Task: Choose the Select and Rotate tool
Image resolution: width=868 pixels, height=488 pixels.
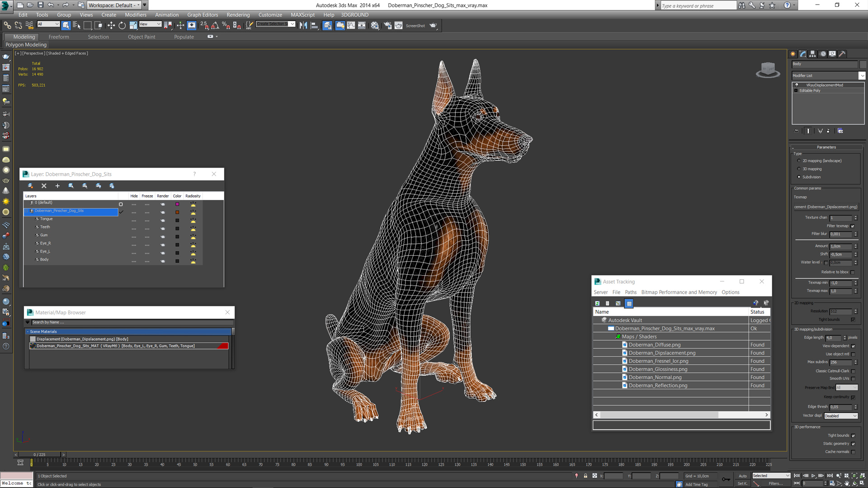Action: coord(122,25)
